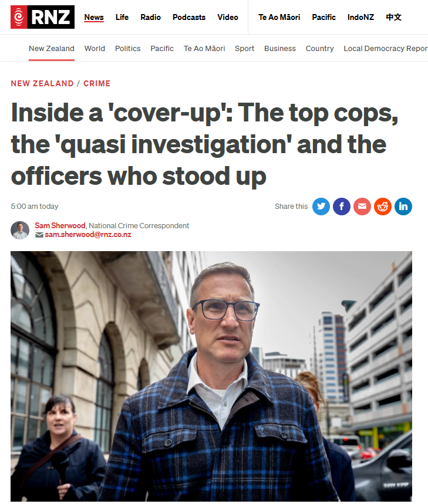Click the CRIME breadcrumb link

[97, 83]
